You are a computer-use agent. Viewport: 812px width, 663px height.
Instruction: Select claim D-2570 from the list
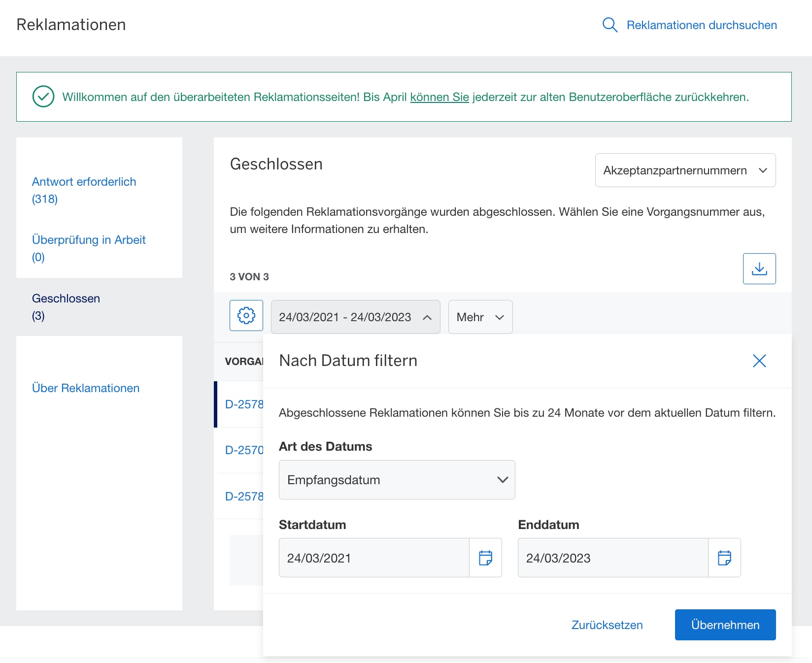tap(244, 450)
